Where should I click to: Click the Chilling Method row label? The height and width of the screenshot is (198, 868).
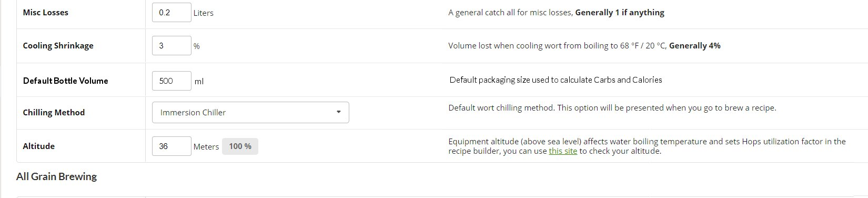(54, 112)
